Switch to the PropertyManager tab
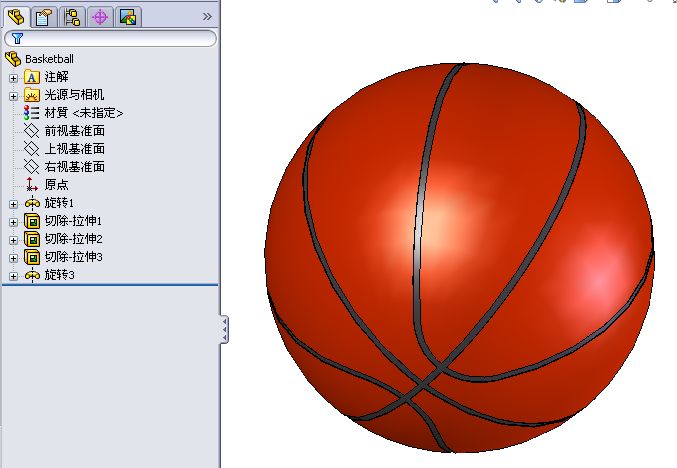This screenshot has width=677, height=468. click(44, 17)
